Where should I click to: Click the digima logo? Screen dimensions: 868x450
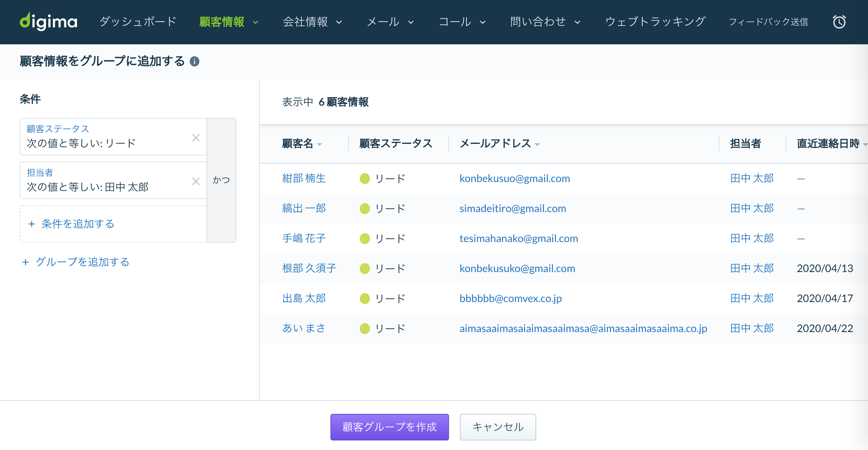point(48,21)
